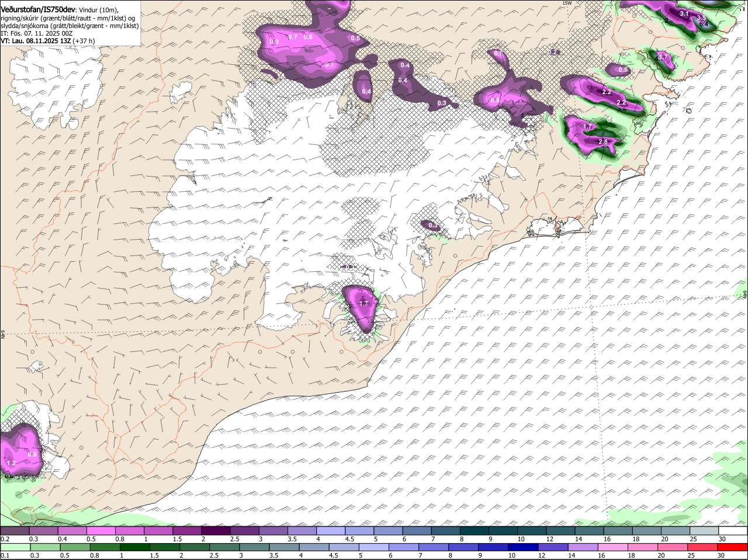Select the 'Vindur (10m)' header label
748x560 pixels.
click(x=98, y=11)
